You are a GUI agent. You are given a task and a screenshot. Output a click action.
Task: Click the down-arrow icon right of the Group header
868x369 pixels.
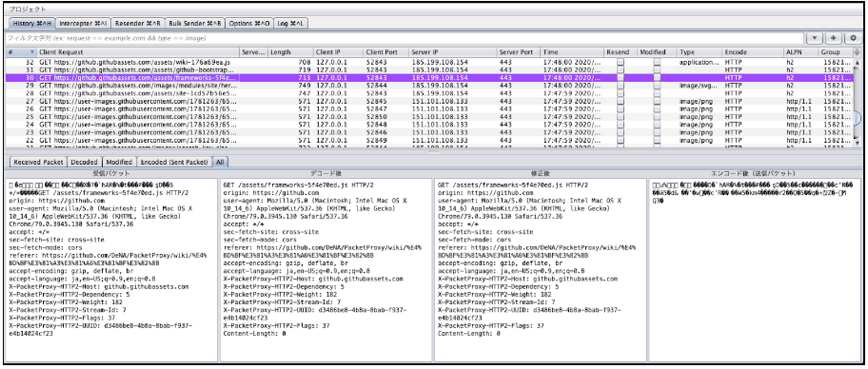[x=858, y=52]
